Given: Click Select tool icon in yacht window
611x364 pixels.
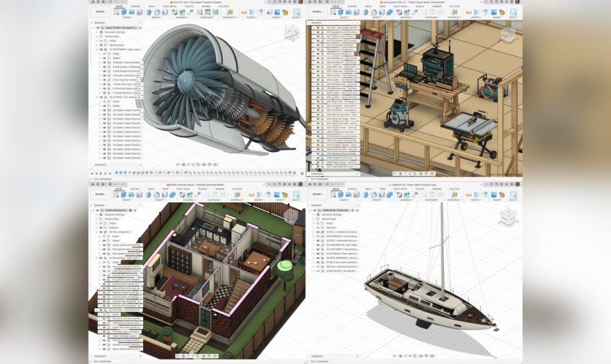Looking at the screenshot, I should [x=513, y=195].
